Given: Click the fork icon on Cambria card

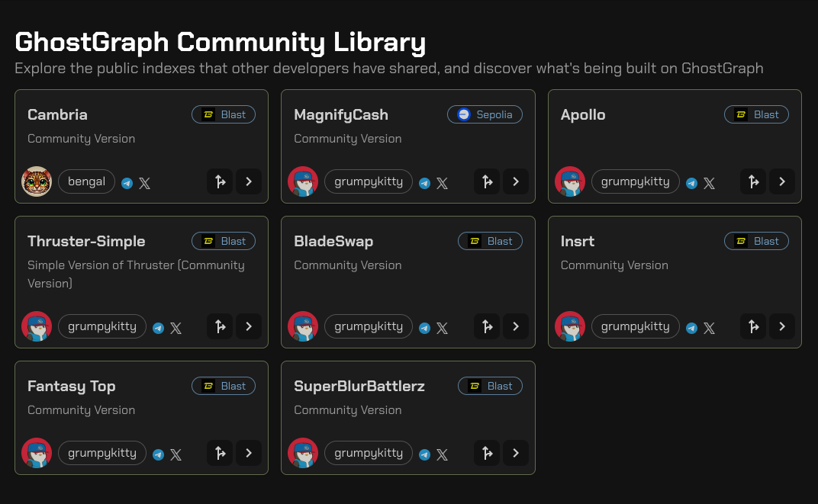Looking at the screenshot, I should (x=220, y=181).
